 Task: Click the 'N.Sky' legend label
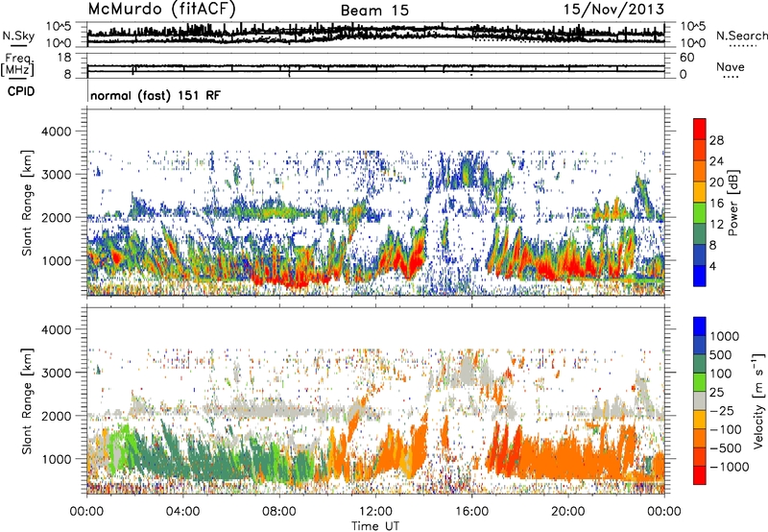click(18, 36)
